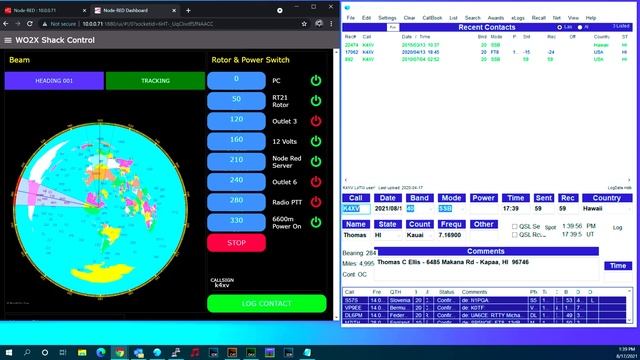Toggle 6600m Power On icon
The image size is (640, 360).
tap(316, 222)
